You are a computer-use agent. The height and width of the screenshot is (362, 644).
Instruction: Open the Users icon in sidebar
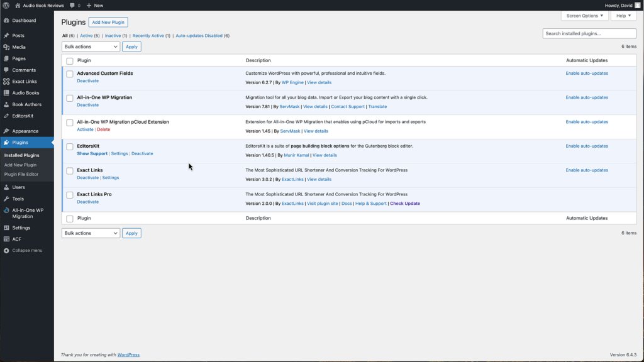6,187
